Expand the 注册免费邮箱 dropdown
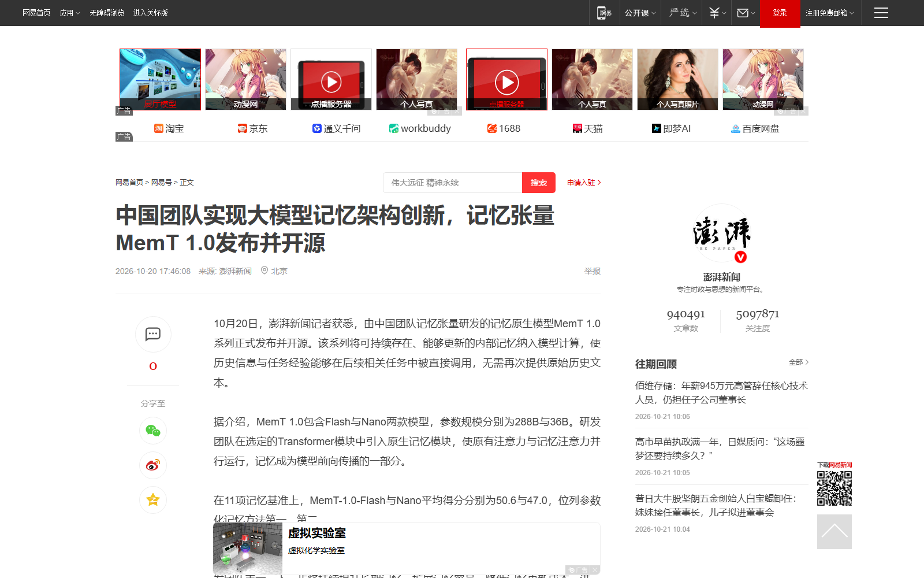This screenshot has width=924, height=578. click(830, 13)
